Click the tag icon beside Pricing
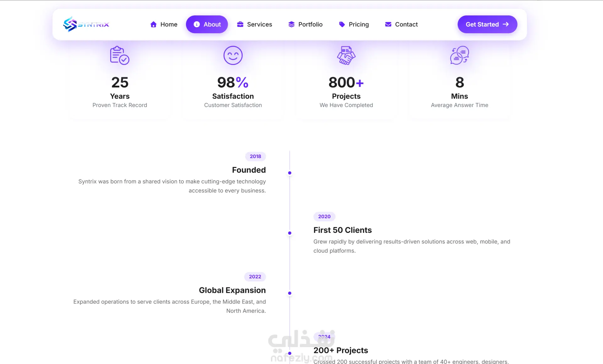 click(342, 24)
